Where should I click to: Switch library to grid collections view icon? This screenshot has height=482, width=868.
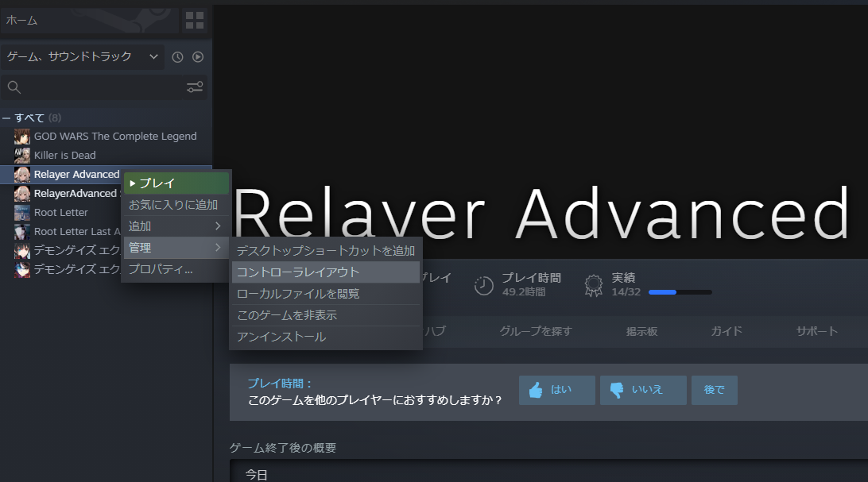click(194, 21)
